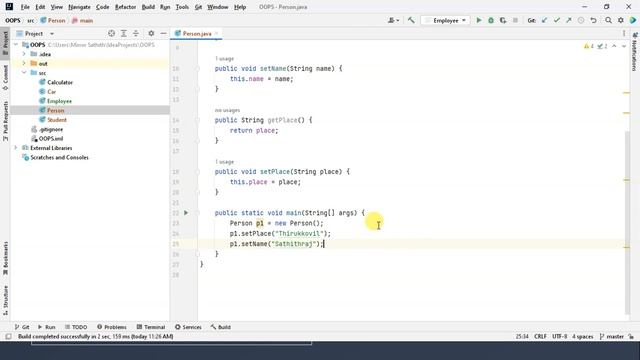This screenshot has height=360, width=640.
Task: Click UTF-8 encoding in status bar
Action: click(560, 336)
